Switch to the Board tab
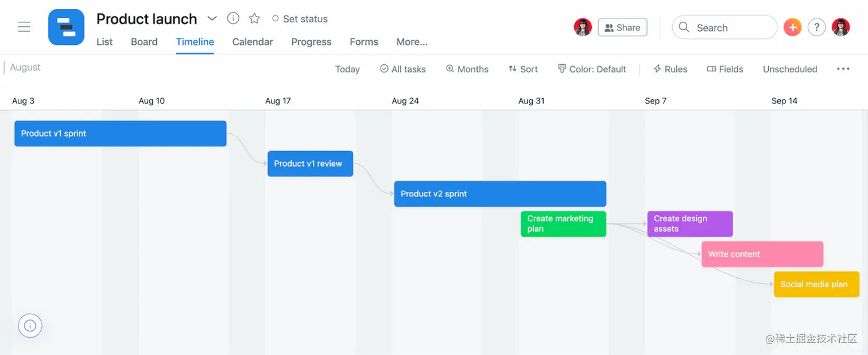This screenshot has height=355, width=868. (x=144, y=41)
